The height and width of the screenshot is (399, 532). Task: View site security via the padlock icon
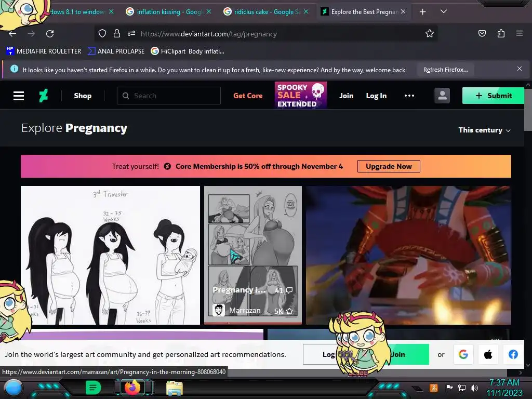coord(117,34)
